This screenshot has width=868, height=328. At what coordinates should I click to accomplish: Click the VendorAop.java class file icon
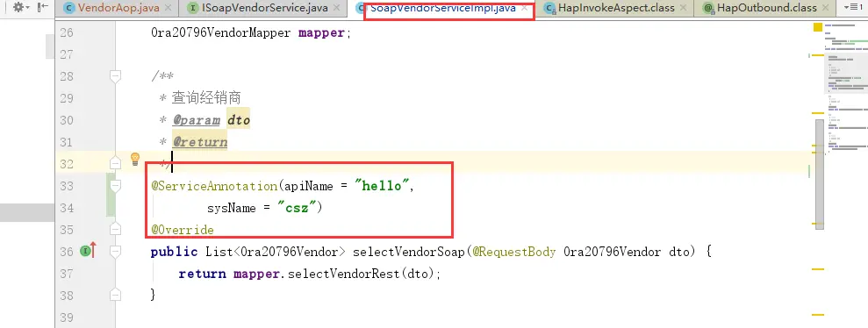(69, 8)
